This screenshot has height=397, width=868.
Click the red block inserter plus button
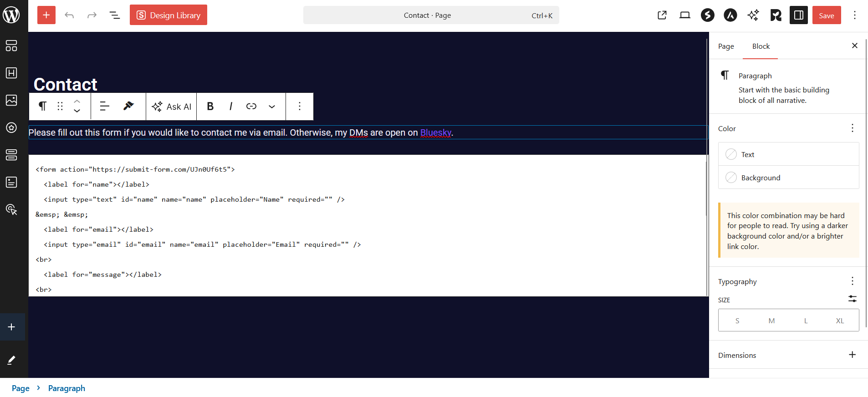click(46, 15)
